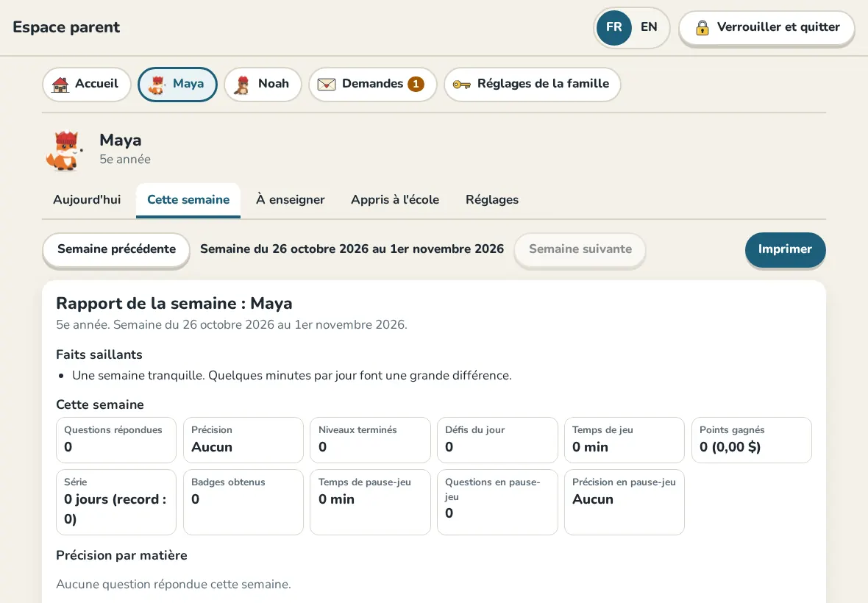
Task: Click the Précision en pause-jeu stat card
Action: 625,502
